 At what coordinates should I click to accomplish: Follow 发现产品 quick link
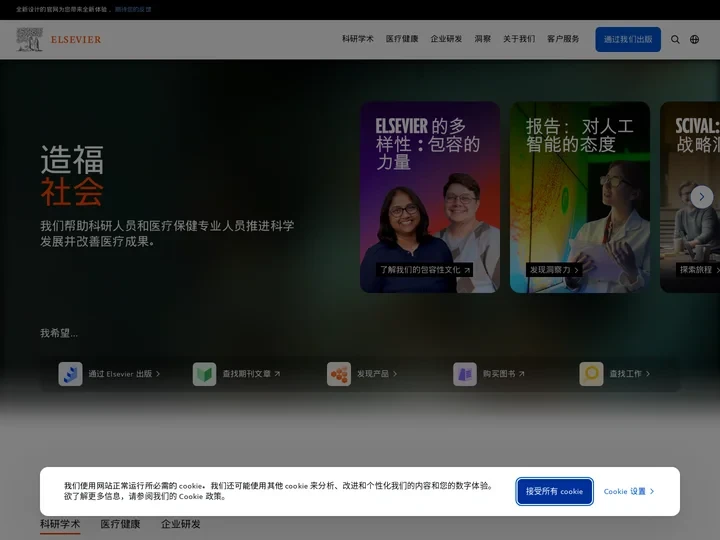tap(377, 374)
